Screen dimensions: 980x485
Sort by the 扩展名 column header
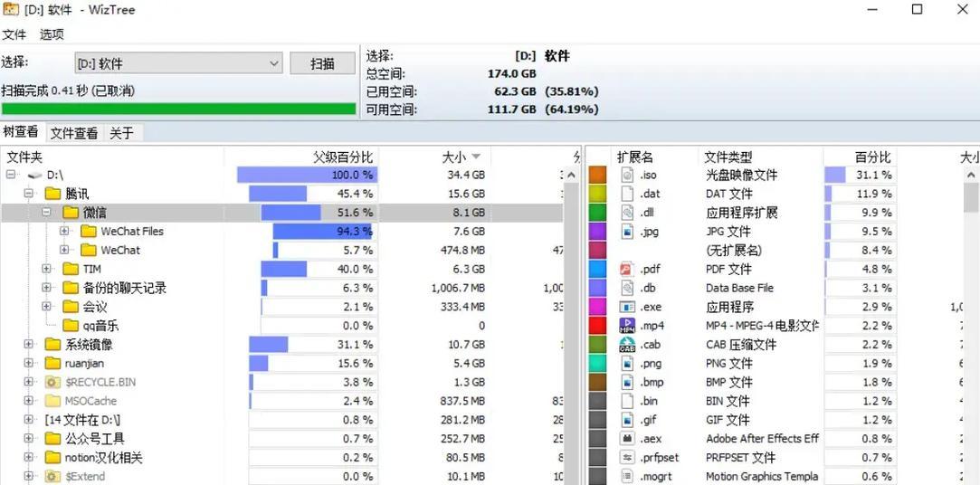point(654,157)
